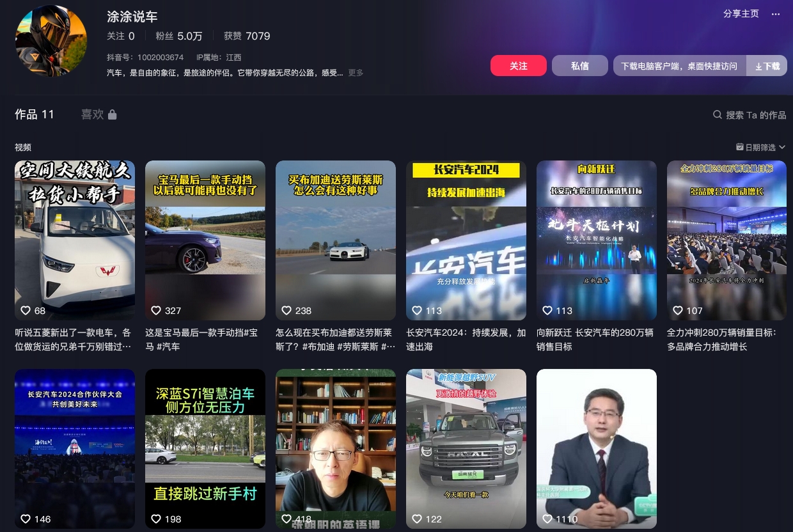Click the heart icon showing 198 likes
Image resolution: width=793 pixels, height=532 pixels.
pos(156,519)
